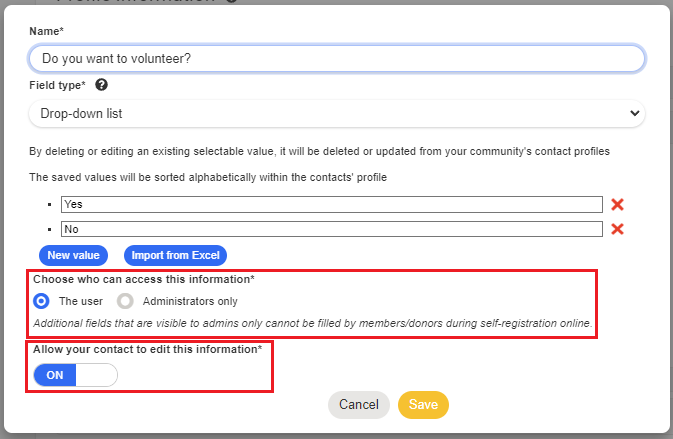Click Import from Excel button

175,255
